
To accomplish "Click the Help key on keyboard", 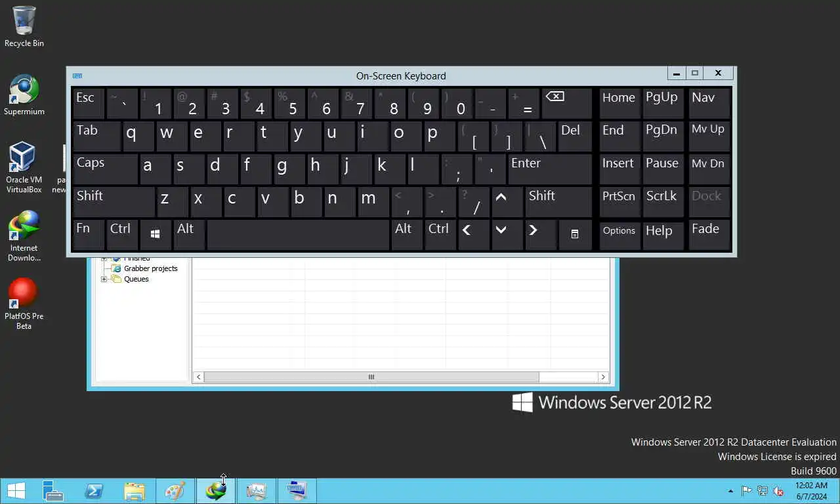I will click(x=663, y=235).
